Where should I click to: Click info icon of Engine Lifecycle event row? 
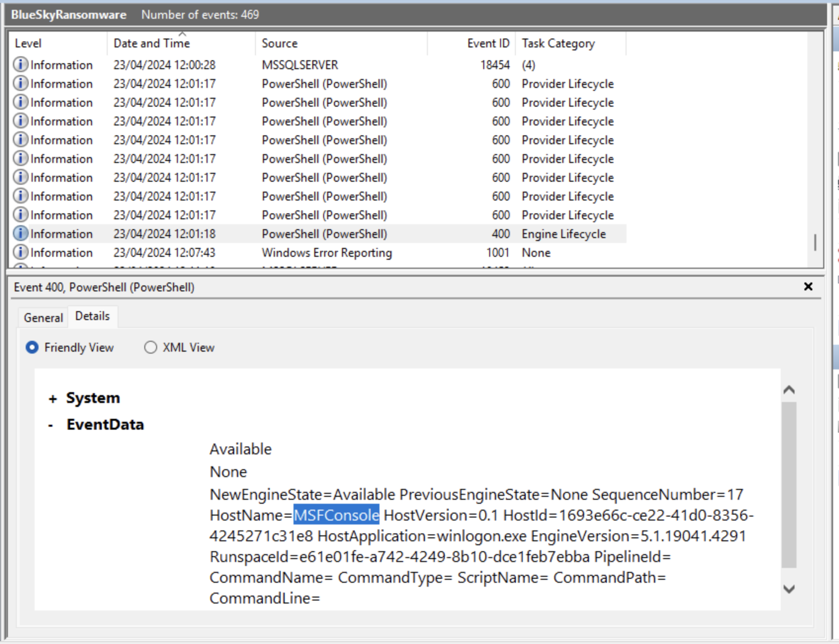(x=20, y=234)
